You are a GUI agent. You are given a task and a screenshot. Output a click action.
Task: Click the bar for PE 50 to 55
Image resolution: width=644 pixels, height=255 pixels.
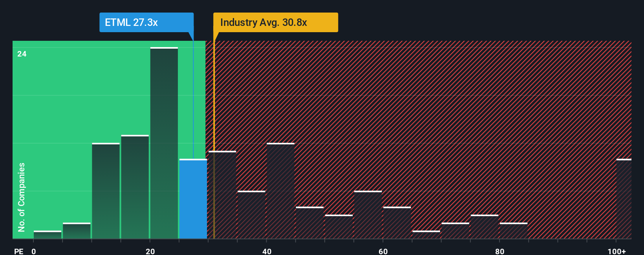(x=339, y=227)
